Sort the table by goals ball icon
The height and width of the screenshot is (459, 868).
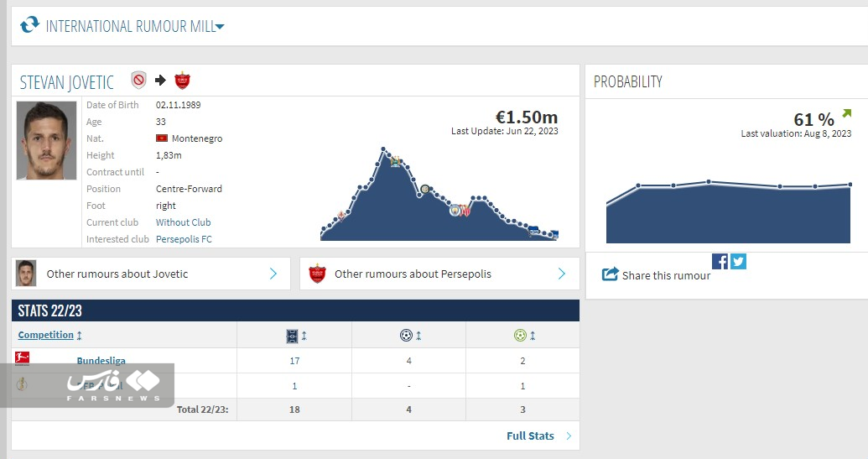pyautogui.click(x=407, y=336)
